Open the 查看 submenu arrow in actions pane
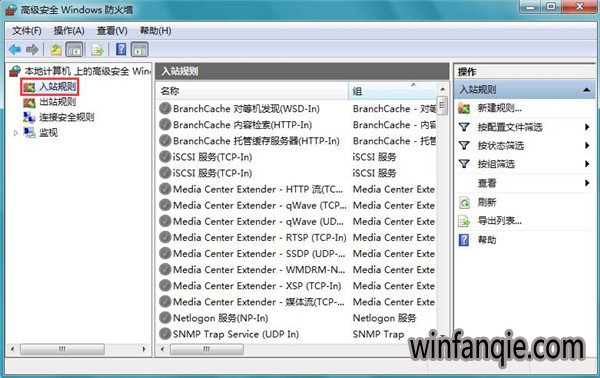This screenshot has height=378, width=600. 587,183
